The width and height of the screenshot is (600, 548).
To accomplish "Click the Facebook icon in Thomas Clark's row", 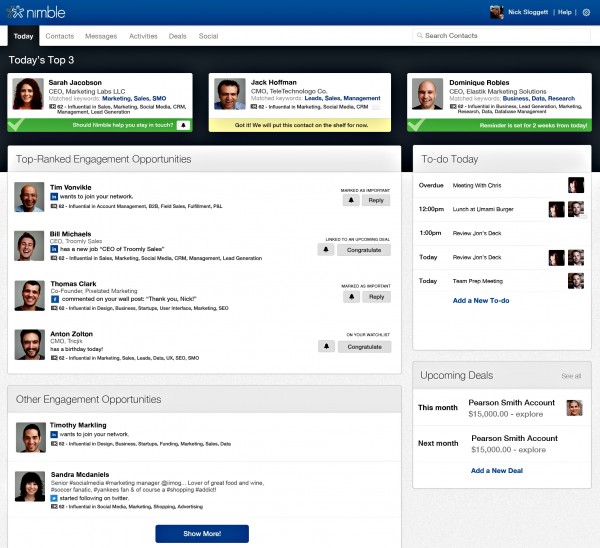I will click(55, 299).
